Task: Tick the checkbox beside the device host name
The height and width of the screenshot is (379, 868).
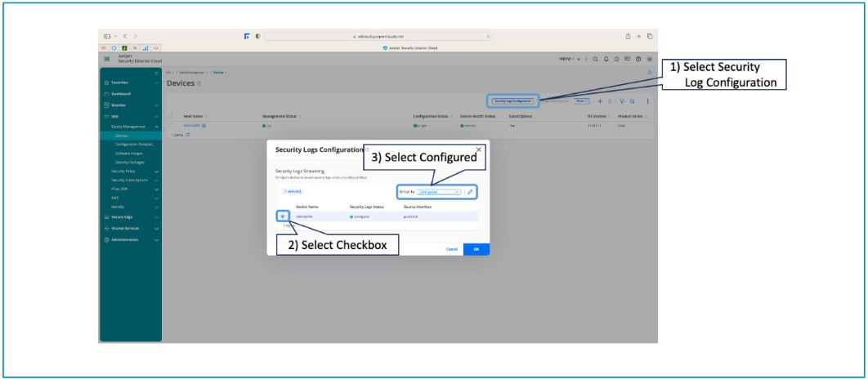Action: (171, 126)
